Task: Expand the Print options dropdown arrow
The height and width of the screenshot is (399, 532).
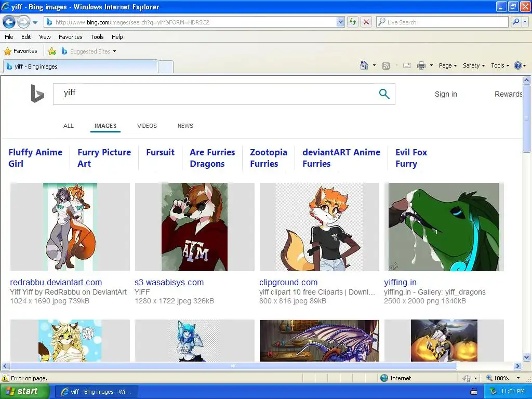Action: click(431, 65)
